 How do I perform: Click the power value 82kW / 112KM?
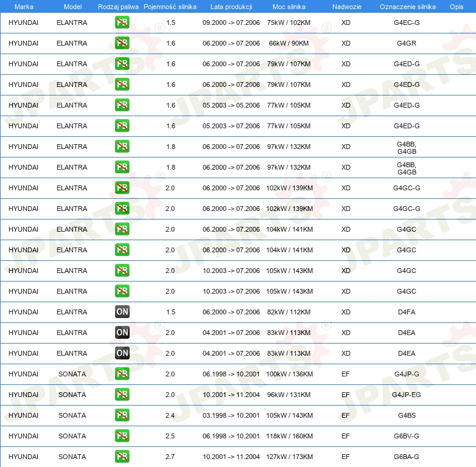tap(289, 312)
